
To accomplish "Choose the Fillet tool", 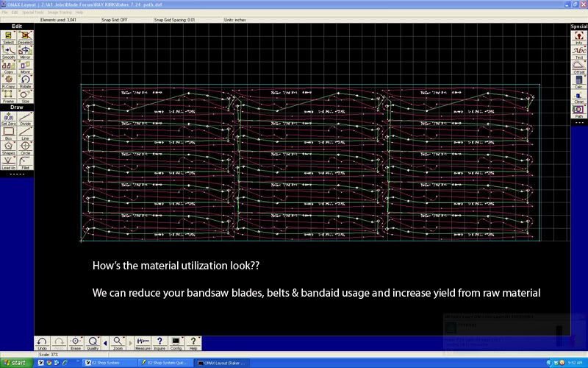I will (25, 163).
